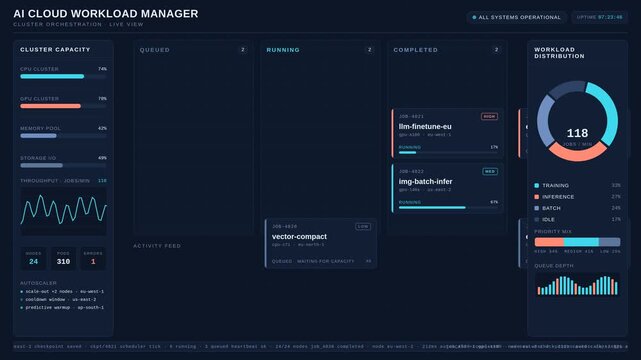Click the throughput jobs/min line chart
Viewport: 641px width, 360px height.
click(63, 211)
